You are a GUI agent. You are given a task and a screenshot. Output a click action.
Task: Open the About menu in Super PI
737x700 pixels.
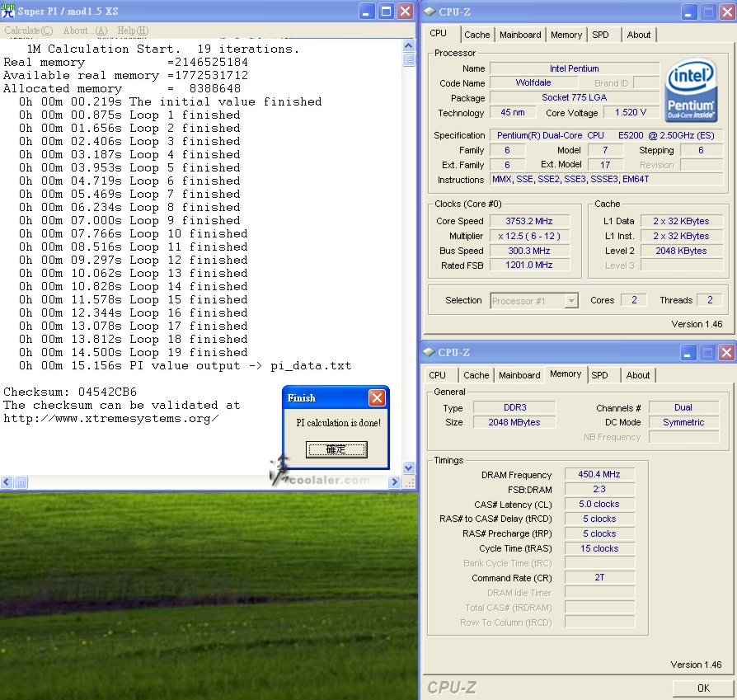click(x=86, y=31)
